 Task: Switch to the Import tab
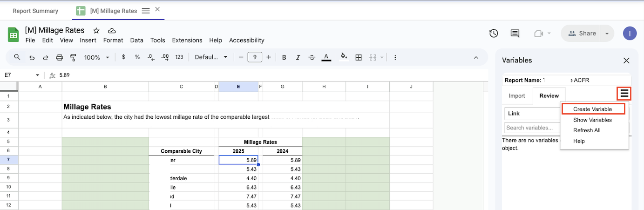click(x=517, y=95)
